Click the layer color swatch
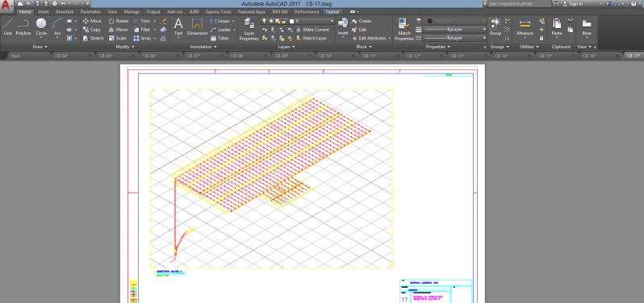The height and width of the screenshot is (303, 644). pyautogui.click(x=291, y=21)
